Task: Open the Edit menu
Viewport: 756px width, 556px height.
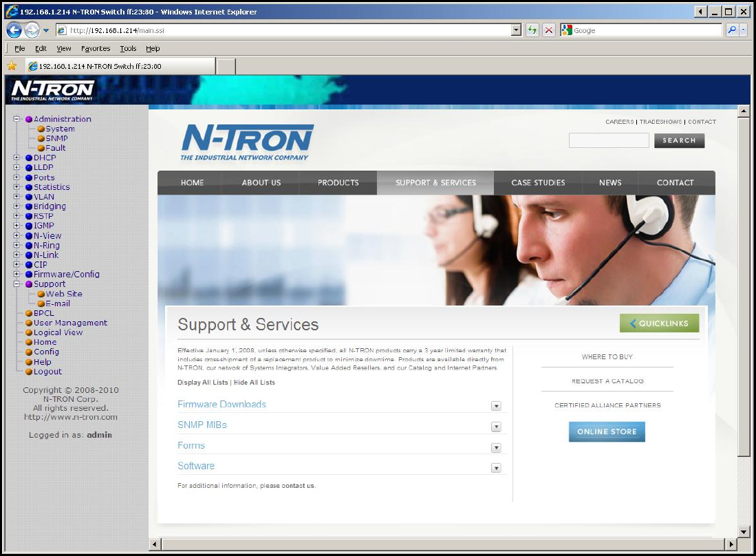Action: [41, 48]
